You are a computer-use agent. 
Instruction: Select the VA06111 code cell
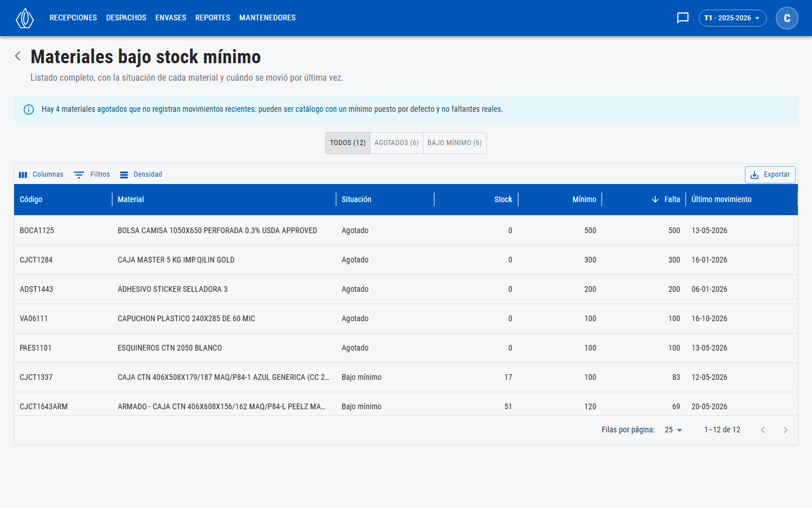tap(34, 318)
